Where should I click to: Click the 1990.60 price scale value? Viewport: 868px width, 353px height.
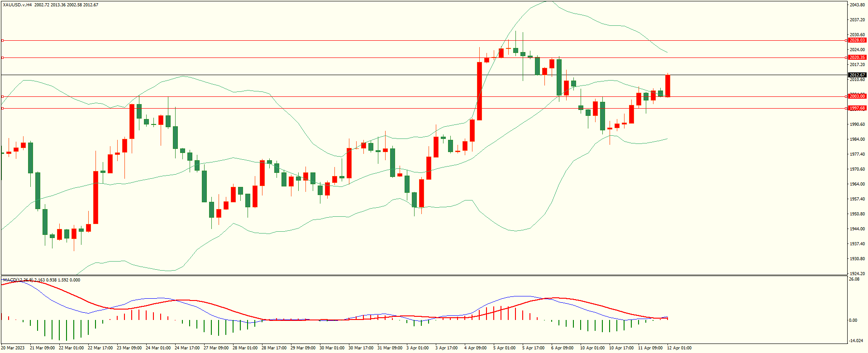click(x=858, y=124)
